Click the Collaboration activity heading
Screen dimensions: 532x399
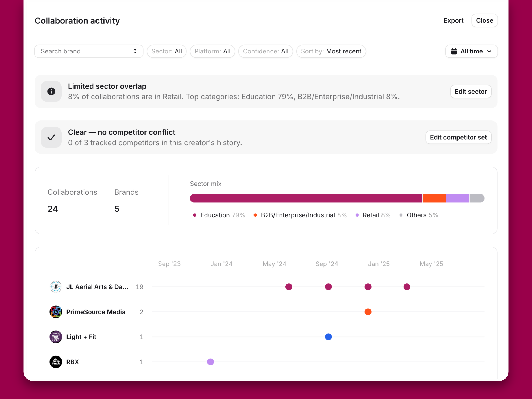pyautogui.click(x=77, y=21)
